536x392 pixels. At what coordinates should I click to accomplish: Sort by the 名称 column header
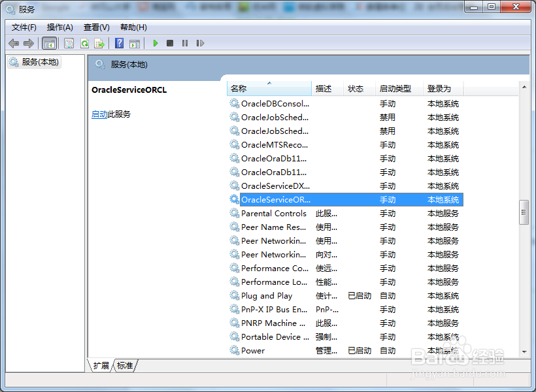click(x=269, y=88)
